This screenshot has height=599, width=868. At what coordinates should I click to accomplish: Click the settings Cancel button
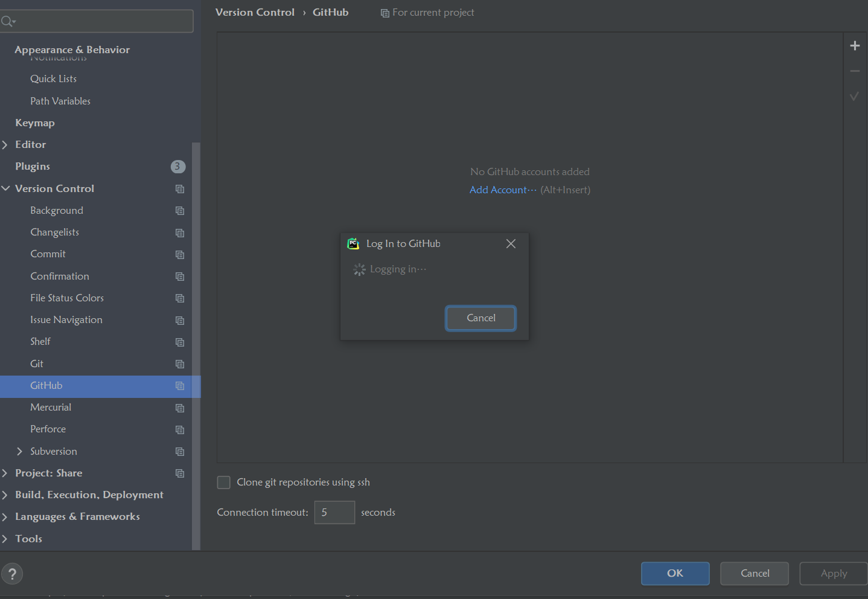tap(755, 574)
